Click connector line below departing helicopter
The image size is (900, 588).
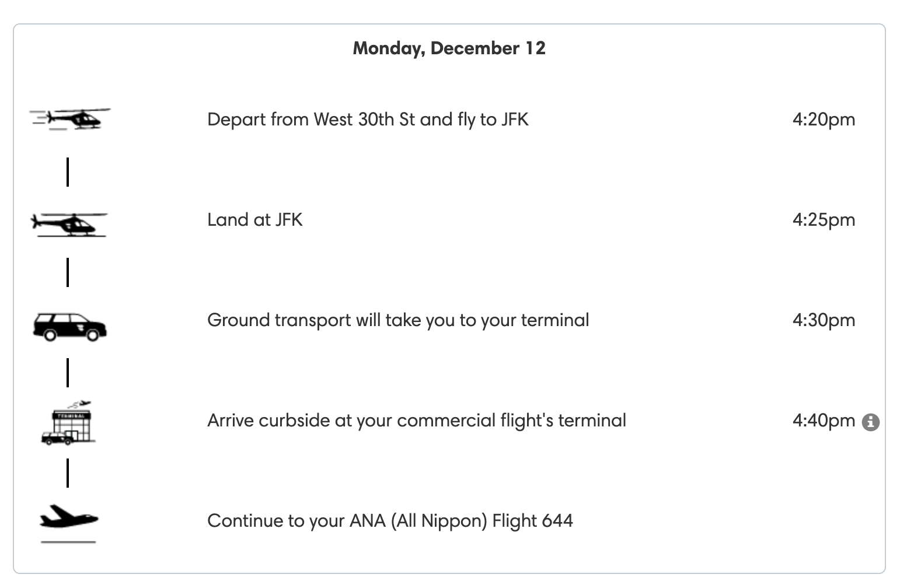(68, 172)
